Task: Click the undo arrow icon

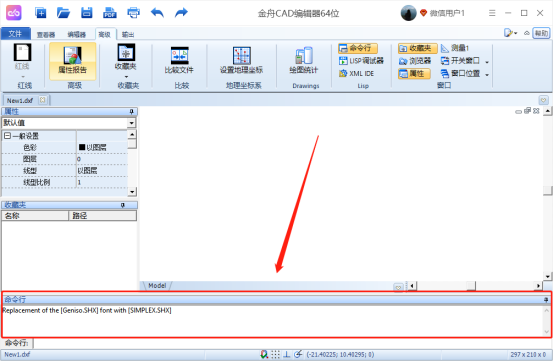Action: (157, 13)
